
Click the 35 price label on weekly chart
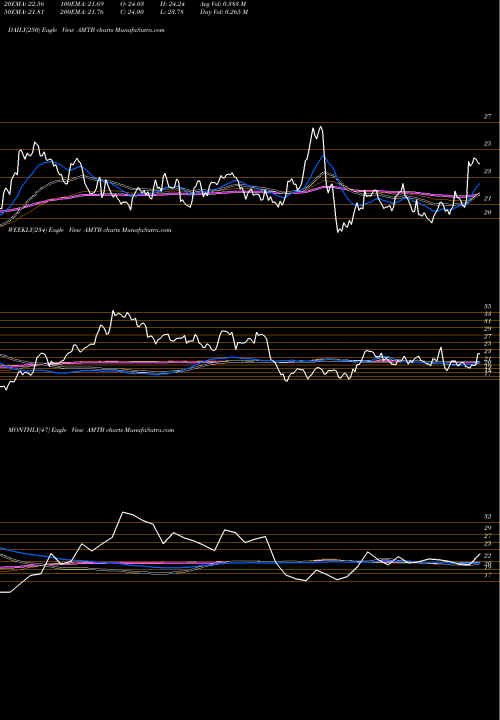tap(488, 306)
